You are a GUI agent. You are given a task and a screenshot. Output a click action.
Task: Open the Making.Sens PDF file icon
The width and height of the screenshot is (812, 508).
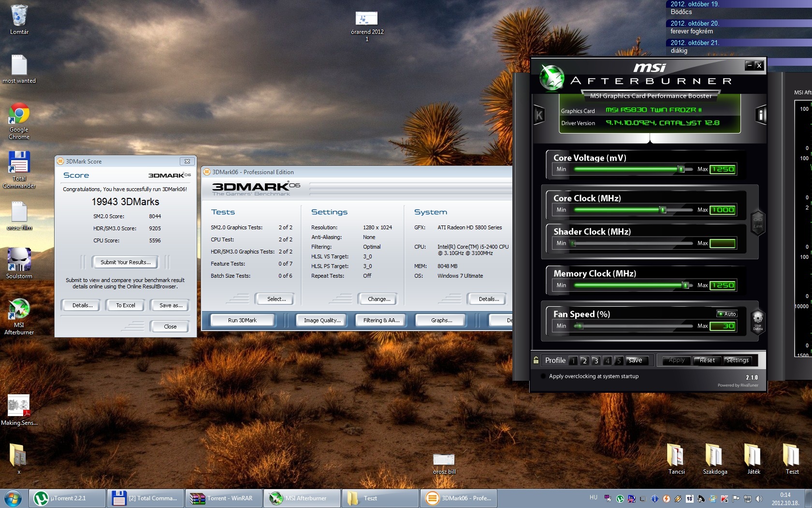[19, 410]
